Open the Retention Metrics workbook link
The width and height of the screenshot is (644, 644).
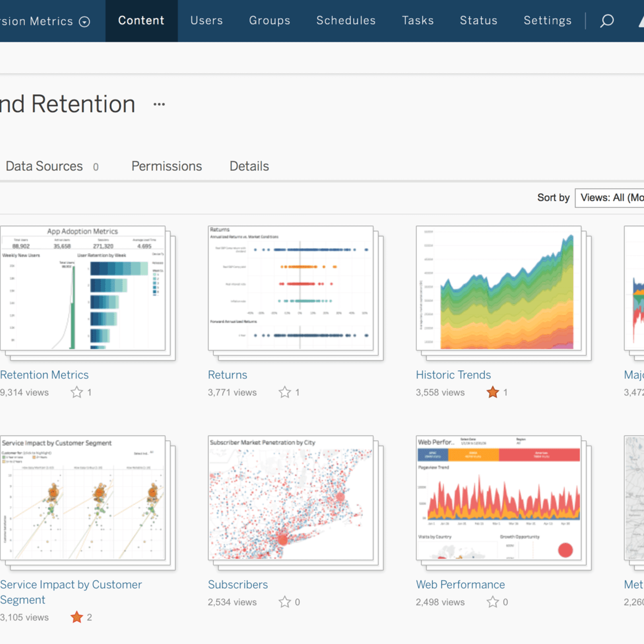pyautogui.click(x=44, y=375)
